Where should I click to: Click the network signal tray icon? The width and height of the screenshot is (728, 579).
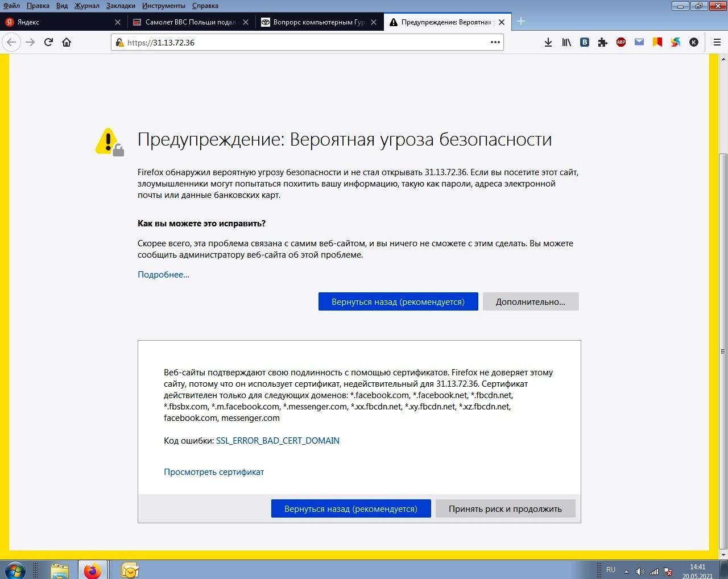[654, 571]
